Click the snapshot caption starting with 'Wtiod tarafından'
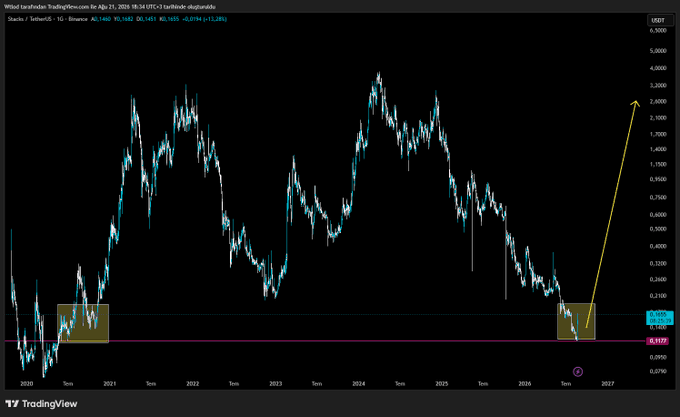 pos(110,7)
